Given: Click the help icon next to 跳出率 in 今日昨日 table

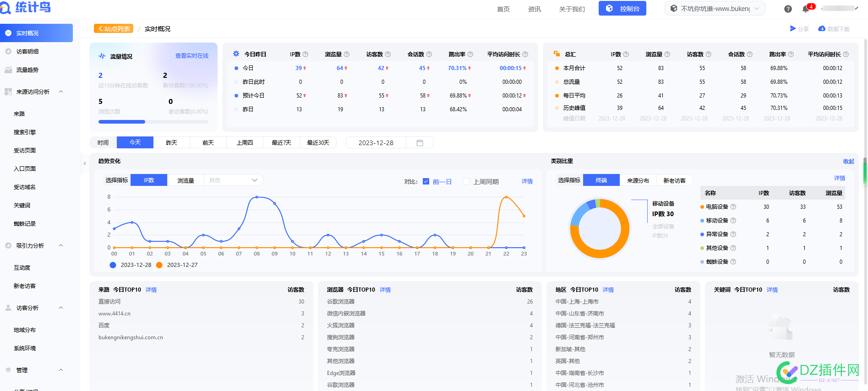Looking at the screenshot, I should pos(470,54).
